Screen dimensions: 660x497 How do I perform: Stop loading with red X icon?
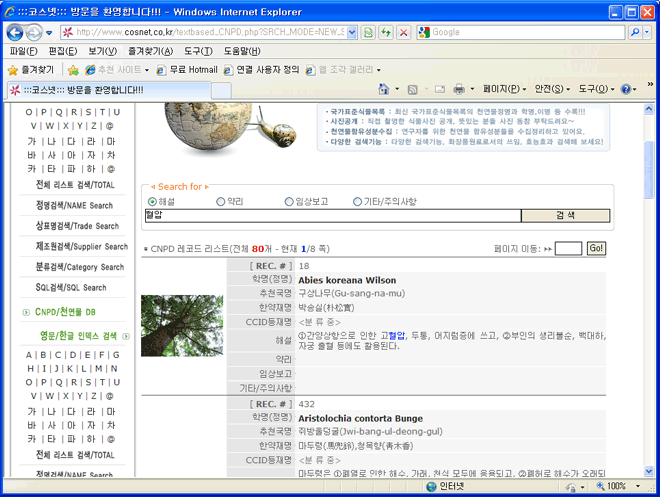[x=403, y=32]
